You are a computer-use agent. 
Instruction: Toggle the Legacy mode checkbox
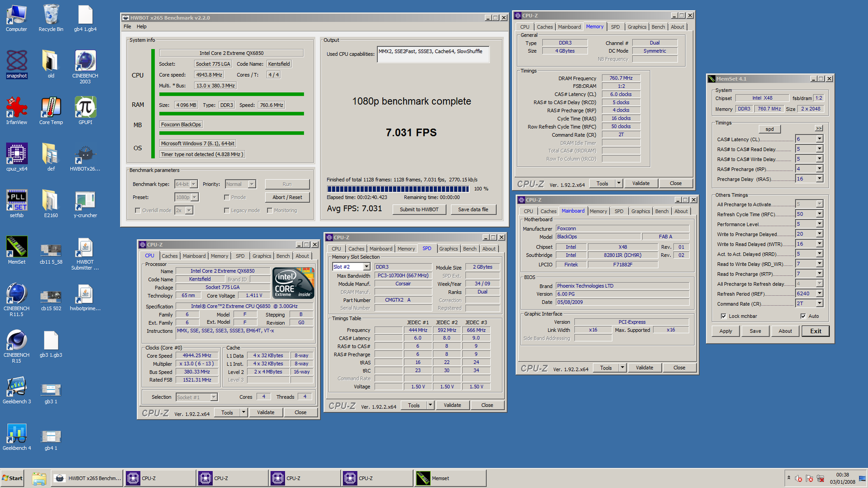coord(226,211)
